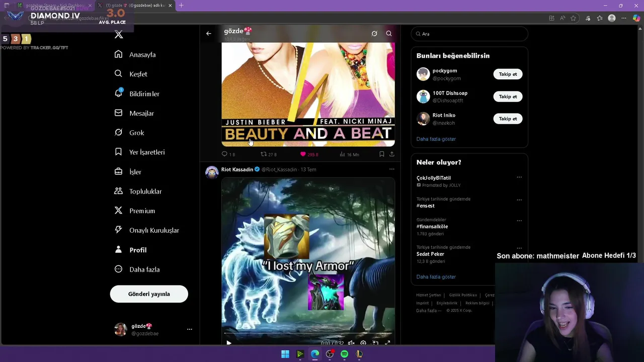Open OBS Studio from the taskbar
Viewport: 644px width, 362px height.
[x=330, y=354]
